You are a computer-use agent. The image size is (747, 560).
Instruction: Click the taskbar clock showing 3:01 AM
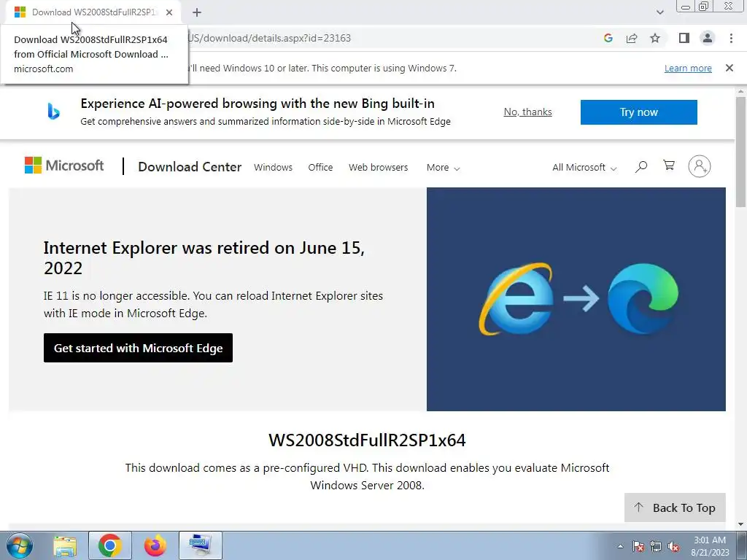coord(710,546)
